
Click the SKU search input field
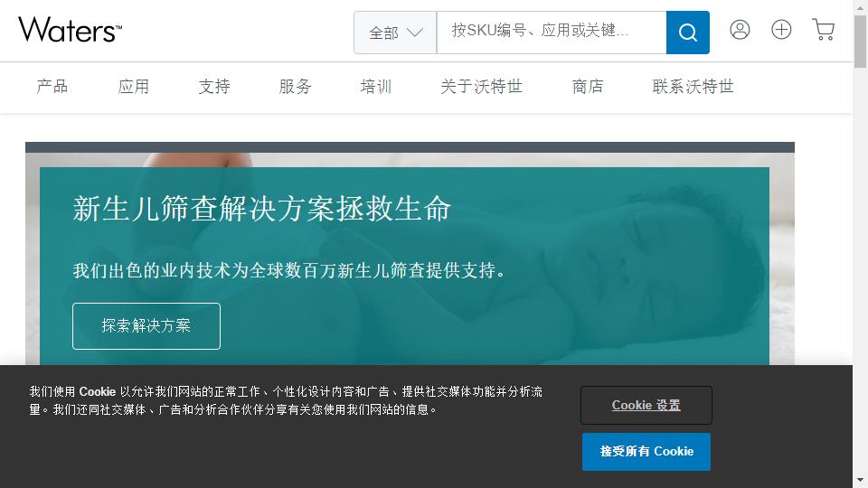pos(551,32)
